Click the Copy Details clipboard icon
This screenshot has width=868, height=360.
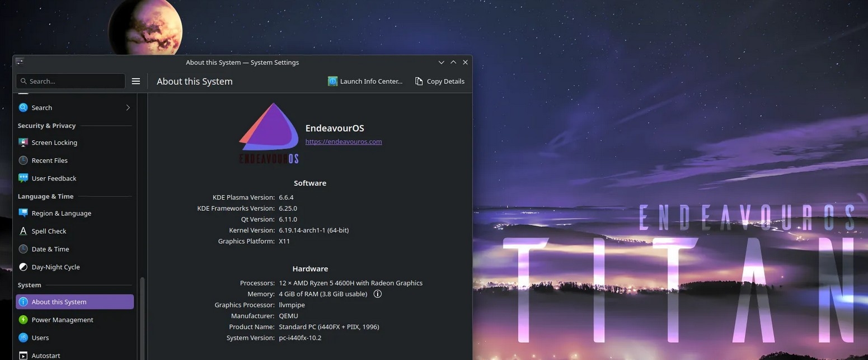(x=419, y=81)
